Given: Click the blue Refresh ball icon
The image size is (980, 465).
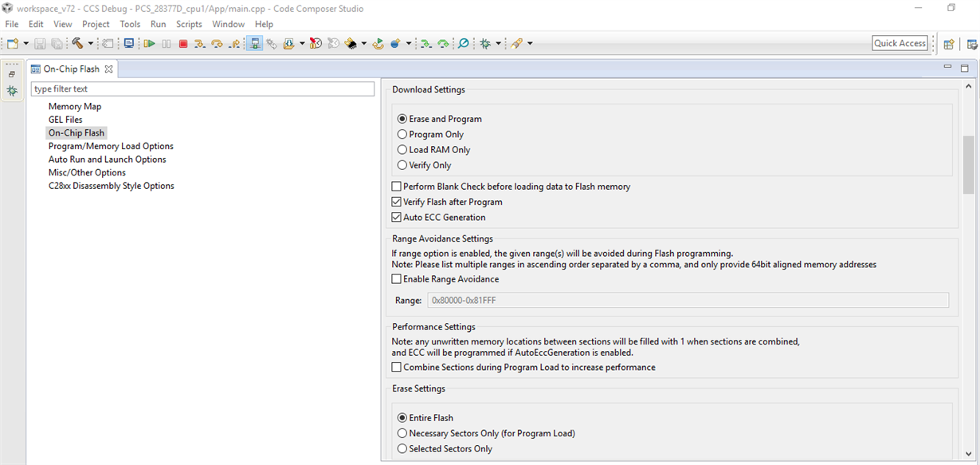Looking at the screenshot, I should (395, 44).
